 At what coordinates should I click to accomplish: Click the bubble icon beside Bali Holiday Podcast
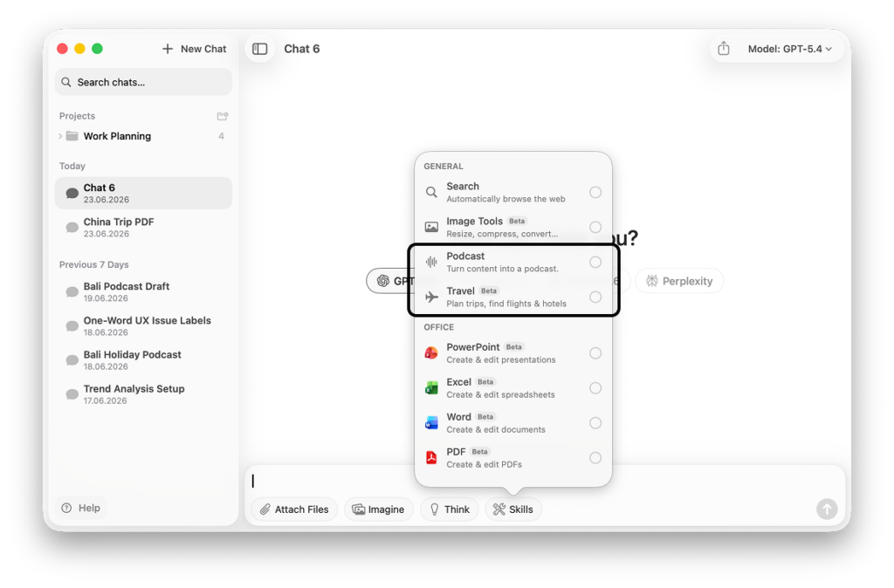coord(72,360)
